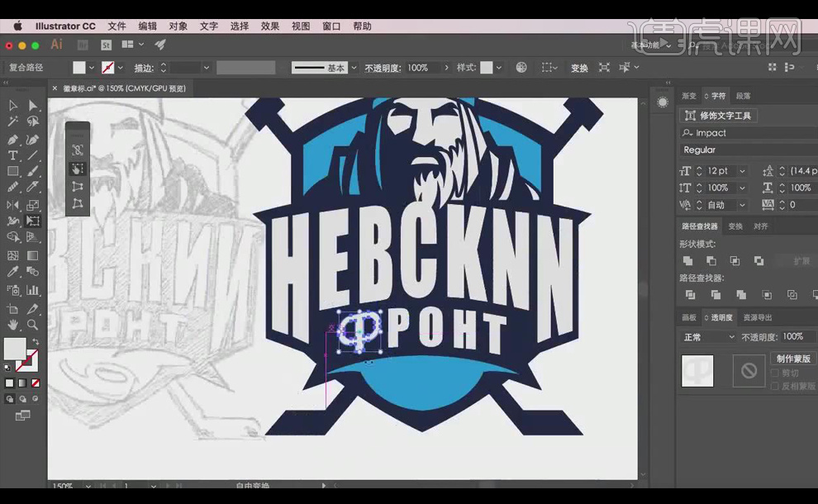Pick the Eyedropper tool
Image resolution: width=818 pixels, height=504 pixels.
click(13, 272)
